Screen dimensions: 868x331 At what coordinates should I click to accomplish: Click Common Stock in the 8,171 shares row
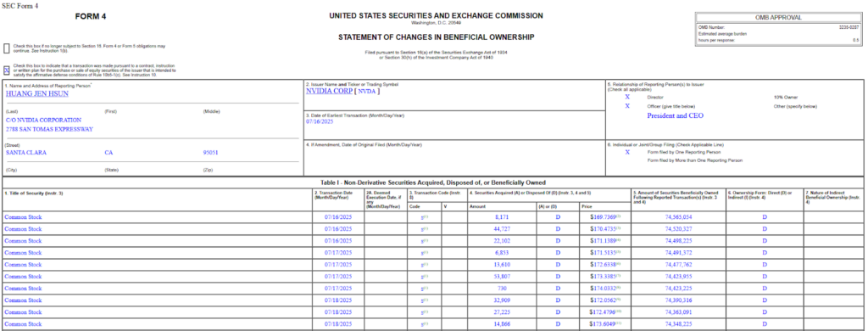point(23,217)
